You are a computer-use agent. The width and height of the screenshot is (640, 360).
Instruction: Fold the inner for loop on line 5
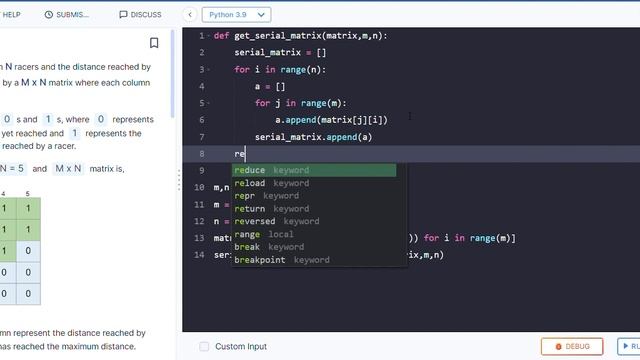point(209,103)
